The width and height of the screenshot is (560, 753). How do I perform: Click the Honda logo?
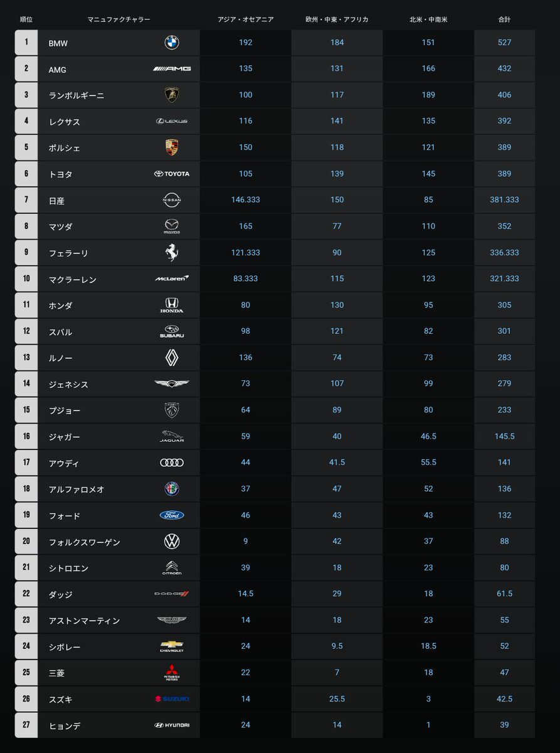pyautogui.click(x=172, y=305)
